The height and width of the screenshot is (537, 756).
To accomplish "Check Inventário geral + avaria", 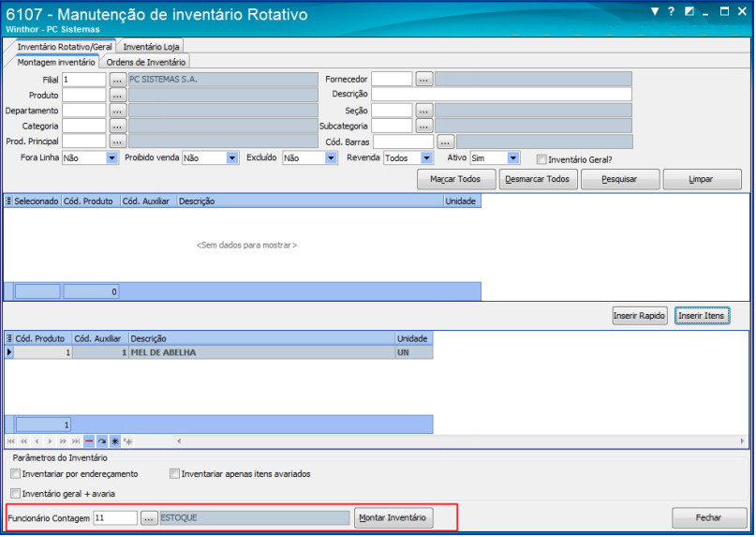I will (15, 494).
